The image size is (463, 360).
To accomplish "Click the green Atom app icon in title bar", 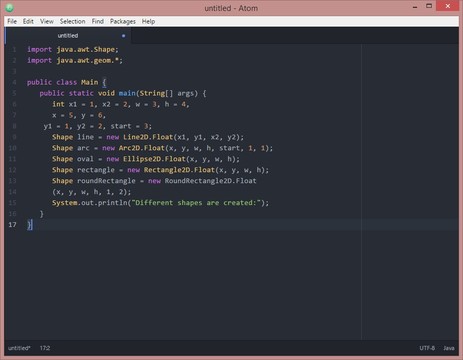I will 9,7.
